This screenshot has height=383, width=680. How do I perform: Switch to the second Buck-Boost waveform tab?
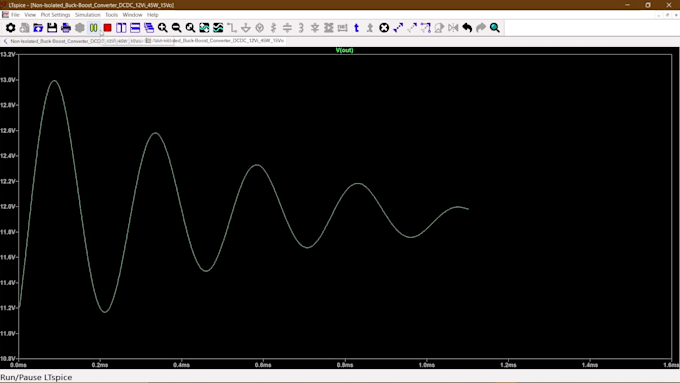(215, 41)
